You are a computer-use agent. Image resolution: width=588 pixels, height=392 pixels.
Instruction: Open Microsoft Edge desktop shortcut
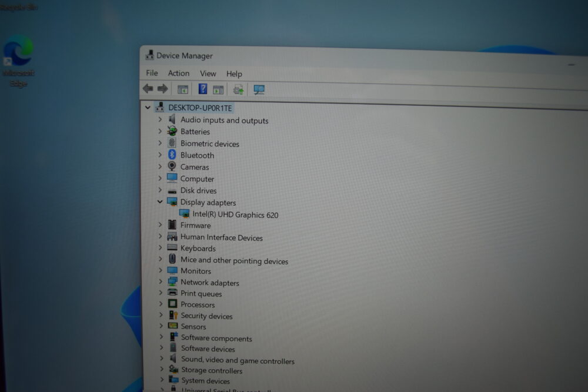coord(18,61)
